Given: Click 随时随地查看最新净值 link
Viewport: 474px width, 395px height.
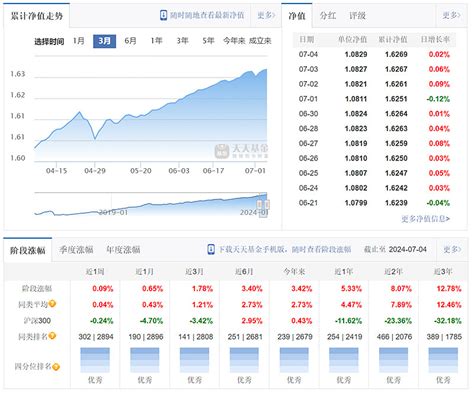Looking at the screenshot, I should (x=207, y=15).
